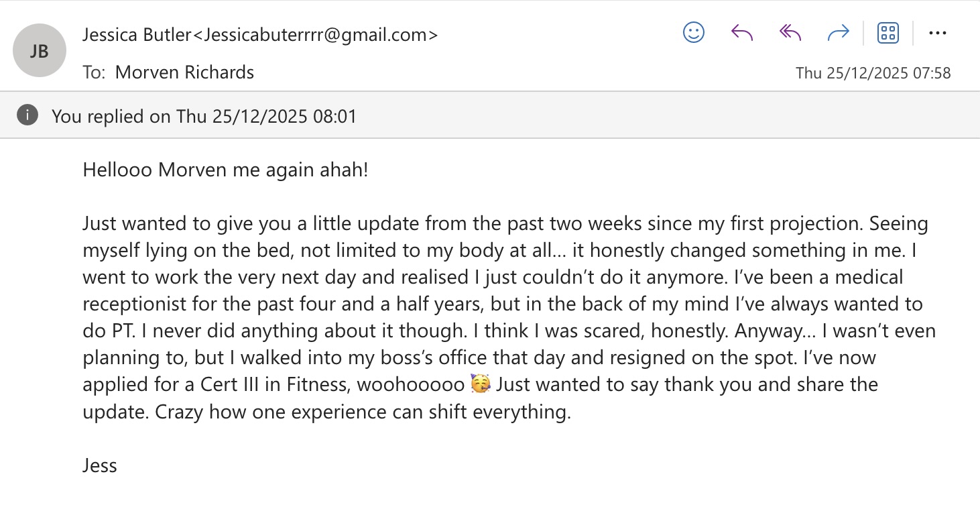The width and height of the screenshot is (980, 507).
Task: Click the closing sentence "Crazy how one experience"
Action: tap(362, 411)
